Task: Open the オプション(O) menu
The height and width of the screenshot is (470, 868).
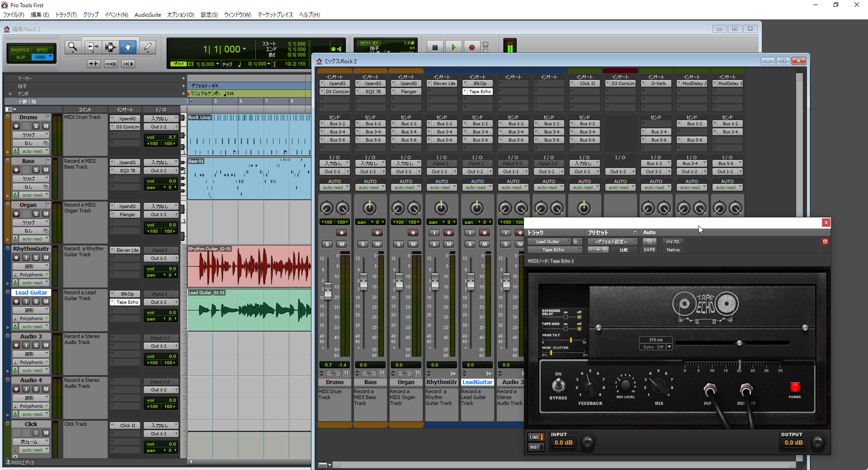Action: 180,15
